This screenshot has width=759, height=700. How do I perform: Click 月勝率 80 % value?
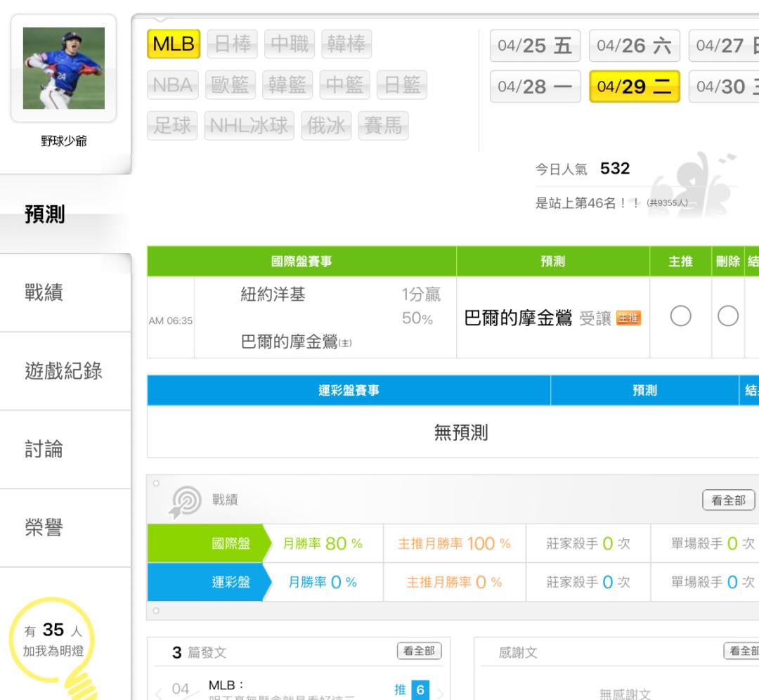pyautogui.click(x=323, y=543)
